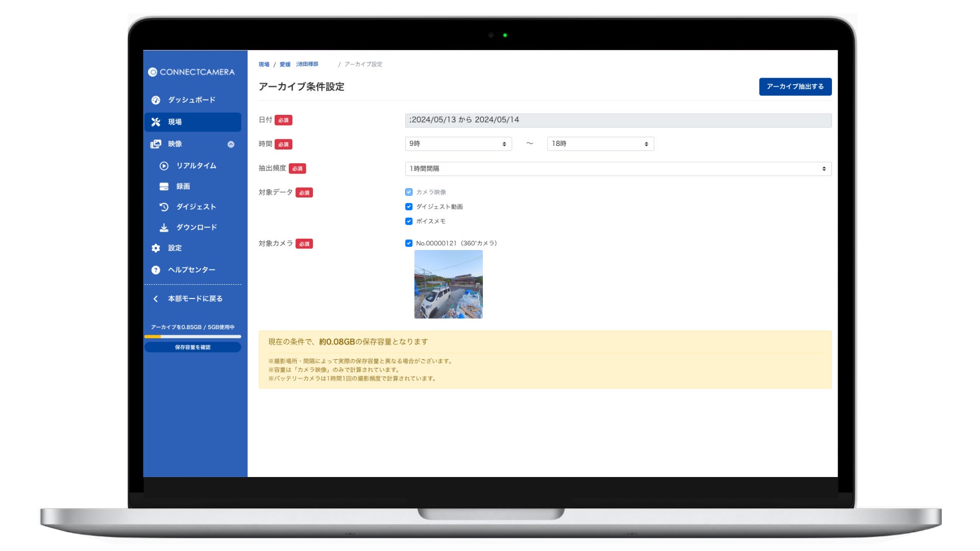The height and width of the screenshot is (551, 980).
Task: Click the ダウンロード download arrow icon
Action: coord(164,228)
